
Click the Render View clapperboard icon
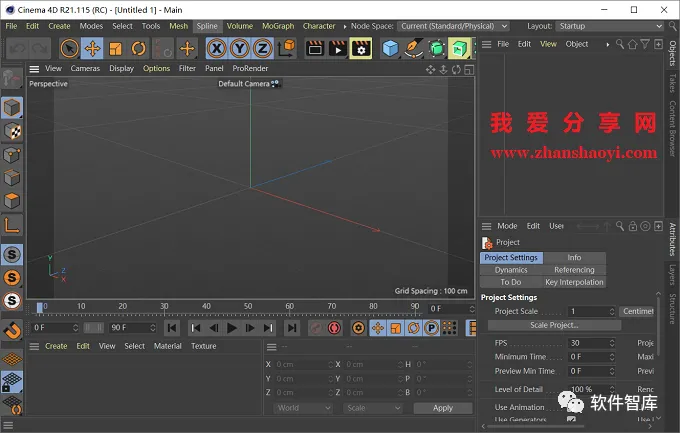coord(314,48)
